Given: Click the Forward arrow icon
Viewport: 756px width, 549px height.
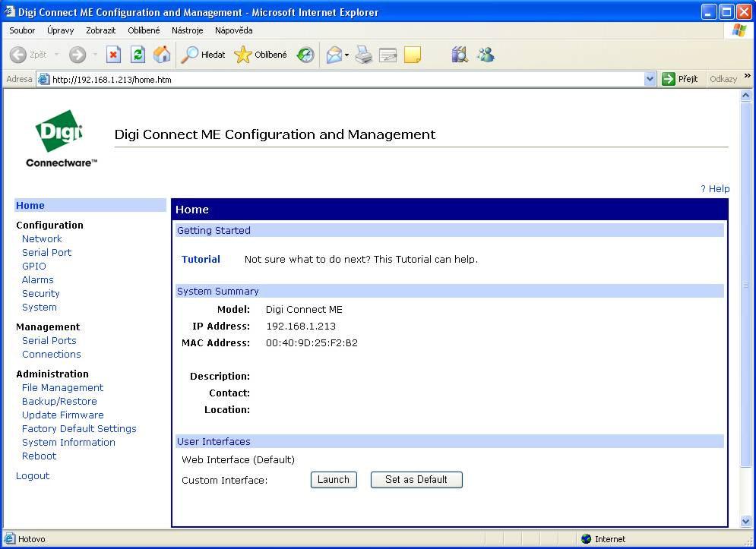Looking at the screenshot, I should [77, 55].
